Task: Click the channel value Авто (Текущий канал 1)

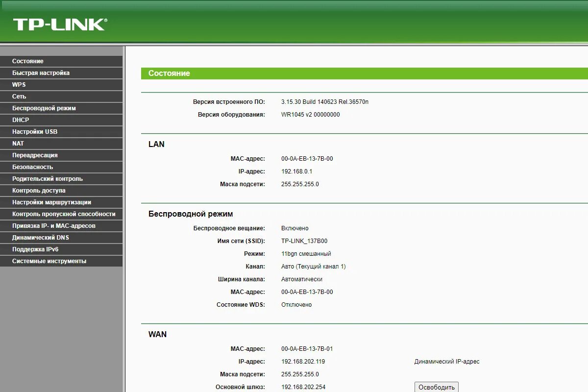Action: pyautogui.click(x=314, y=267)
